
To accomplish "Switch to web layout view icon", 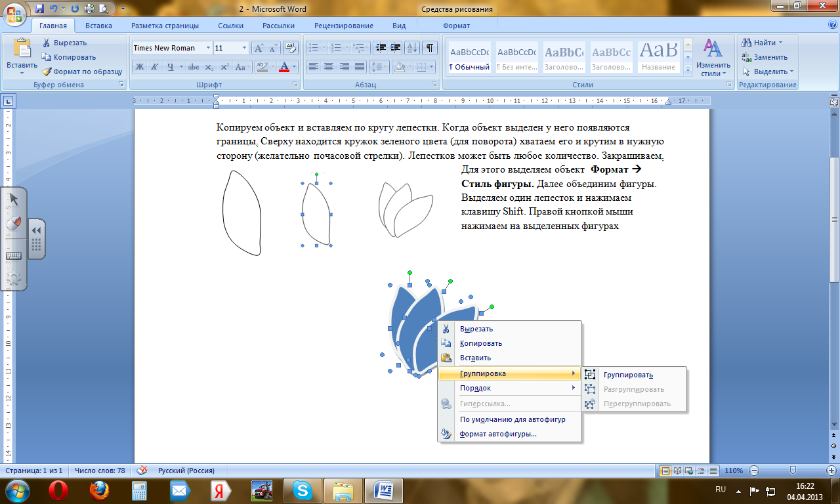I will point(688,471).
